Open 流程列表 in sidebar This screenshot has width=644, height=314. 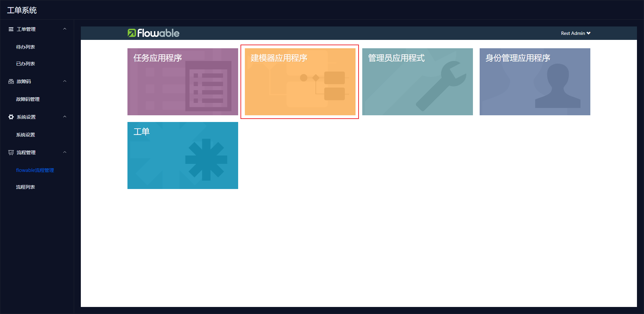click(x=25, y=187)
